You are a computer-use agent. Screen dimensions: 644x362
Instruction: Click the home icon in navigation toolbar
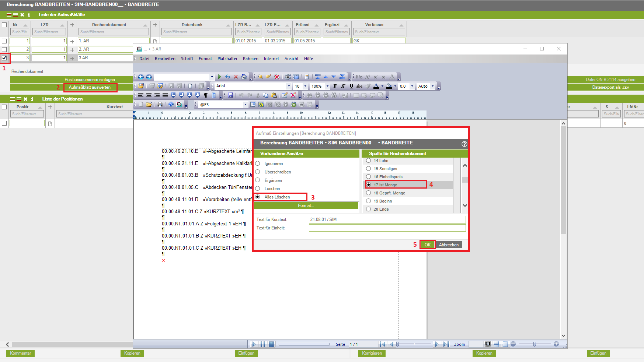(x=244, y=77)
